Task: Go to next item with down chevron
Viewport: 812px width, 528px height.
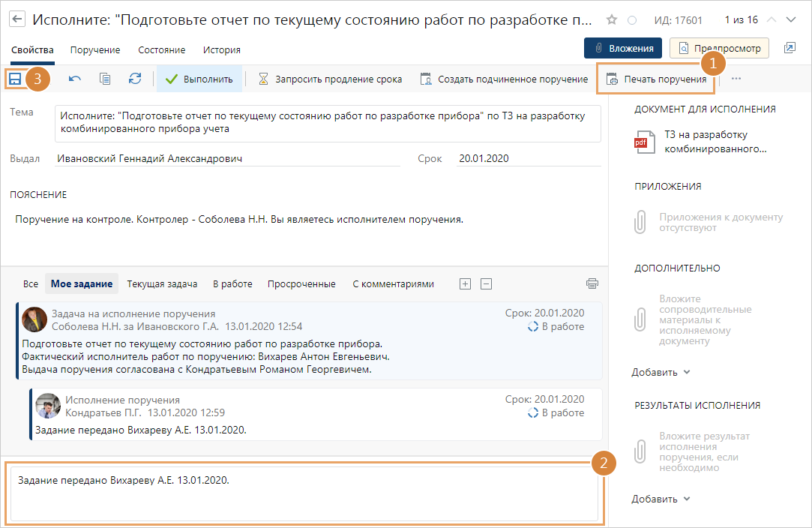Action: (790, 19)
